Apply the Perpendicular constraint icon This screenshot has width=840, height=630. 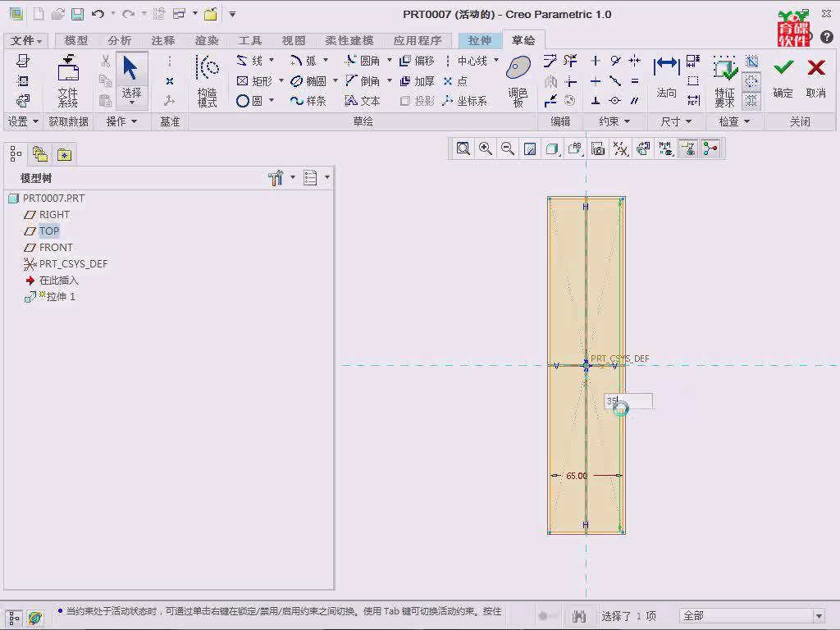[596, 101]
